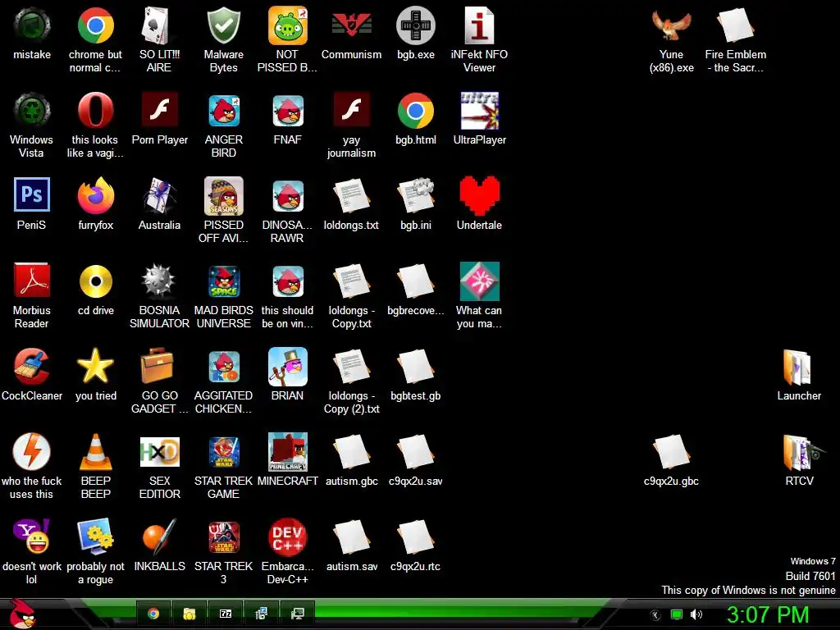The image size is (840, 630).
Task: Select 'probably not a rogue' gears icon
Action: point(95,536)
